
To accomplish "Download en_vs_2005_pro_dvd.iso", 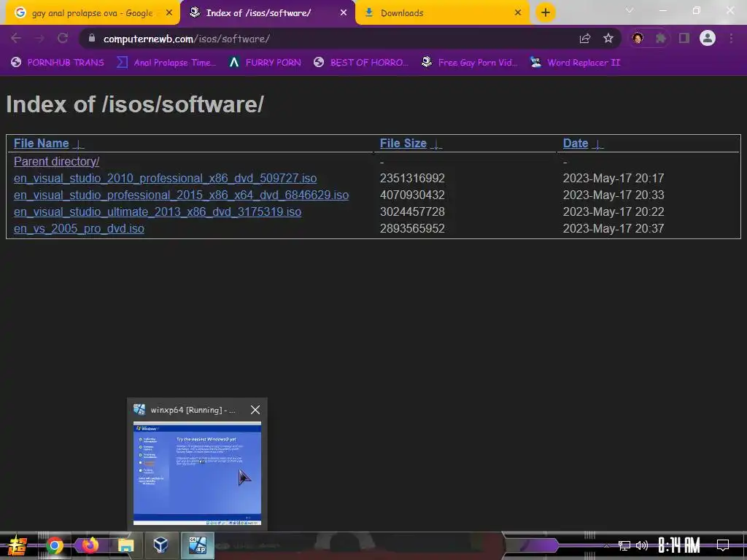I will (79, 228).
